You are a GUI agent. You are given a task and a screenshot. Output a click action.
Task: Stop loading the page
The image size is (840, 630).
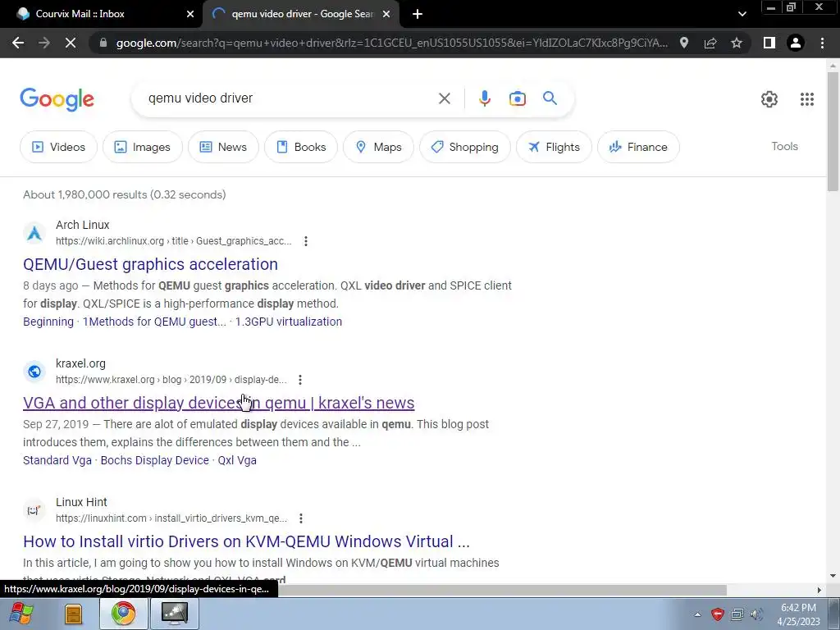[71, 43]
